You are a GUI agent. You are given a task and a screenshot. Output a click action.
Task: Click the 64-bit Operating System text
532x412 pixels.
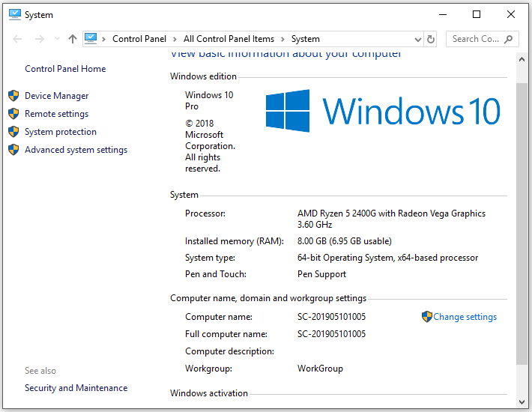[x=387, y=258]
